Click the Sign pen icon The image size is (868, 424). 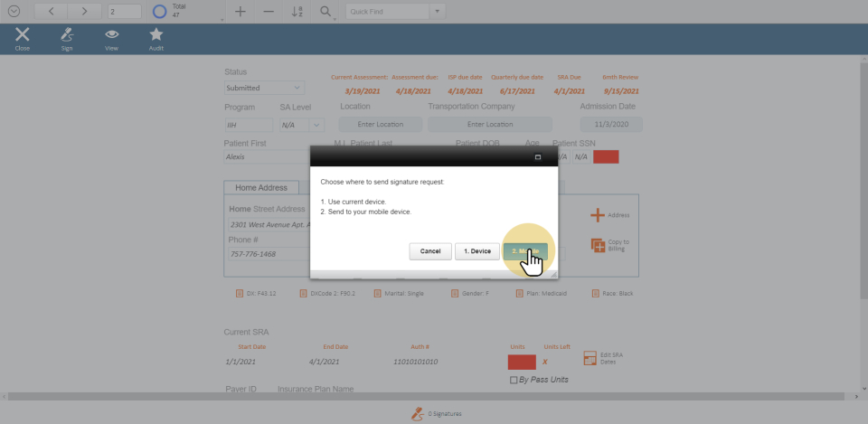[x=66, y=35]
